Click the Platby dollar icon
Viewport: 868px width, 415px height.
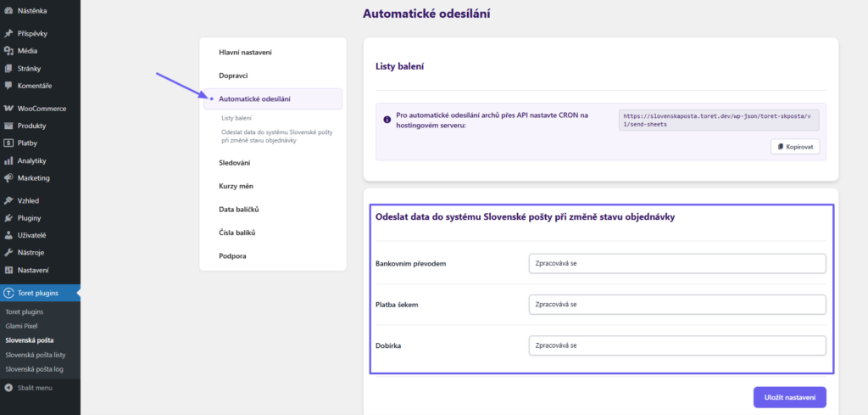click(8, 143)
